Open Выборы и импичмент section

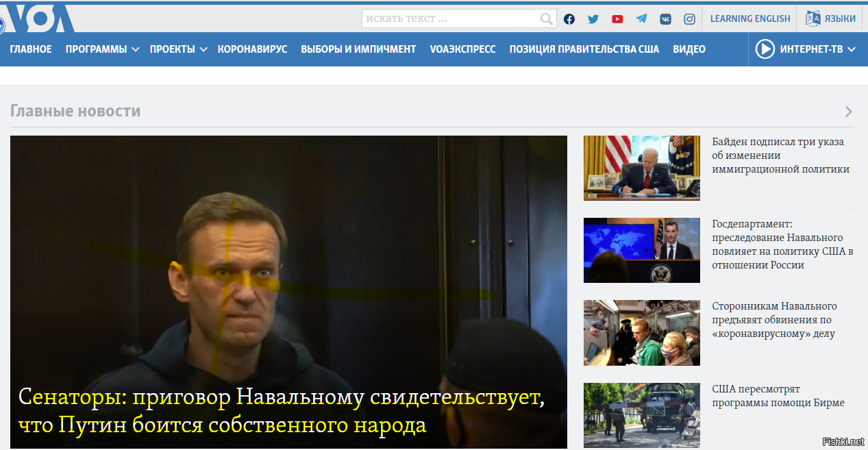click(358, 49)
